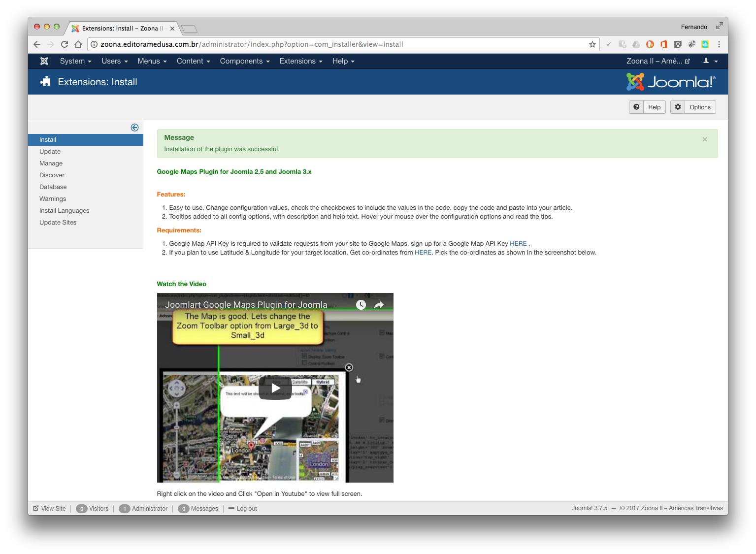
Task: Open the Components dropdown menu
Action: click(245, 61)
